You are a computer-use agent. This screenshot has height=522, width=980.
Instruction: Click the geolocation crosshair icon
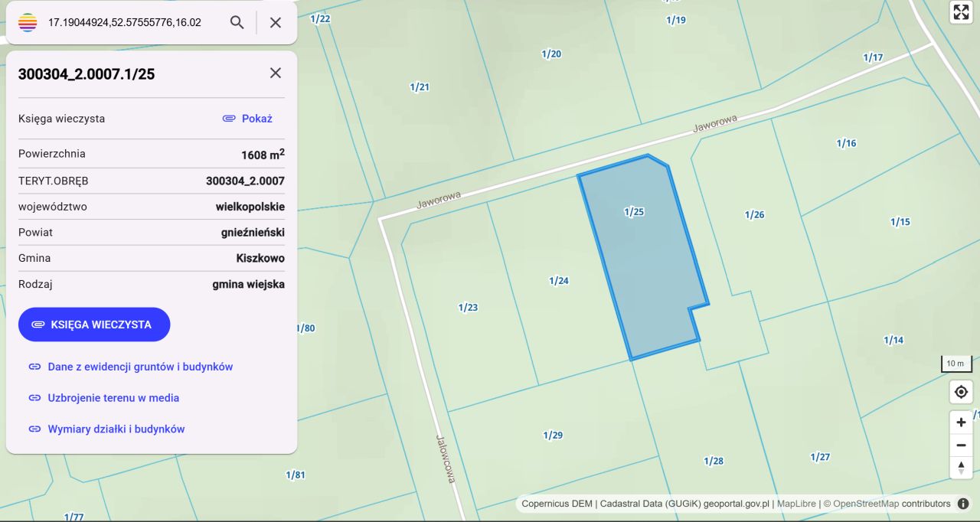(961, 392)
